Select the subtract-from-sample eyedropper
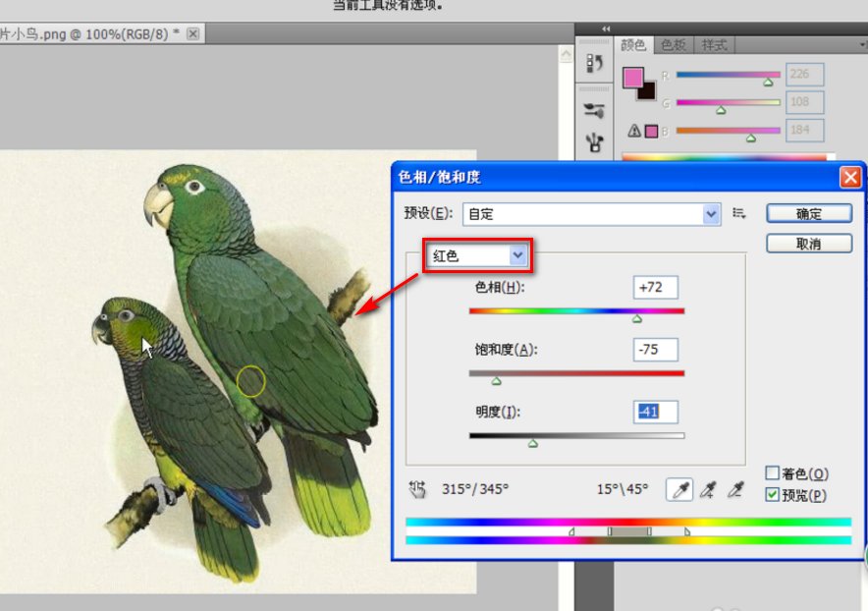The image size is (868, 611). (734, 490)
